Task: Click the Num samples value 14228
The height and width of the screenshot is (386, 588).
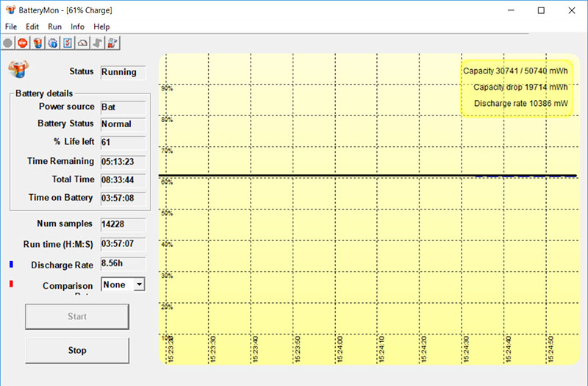Action: (123, 224)
